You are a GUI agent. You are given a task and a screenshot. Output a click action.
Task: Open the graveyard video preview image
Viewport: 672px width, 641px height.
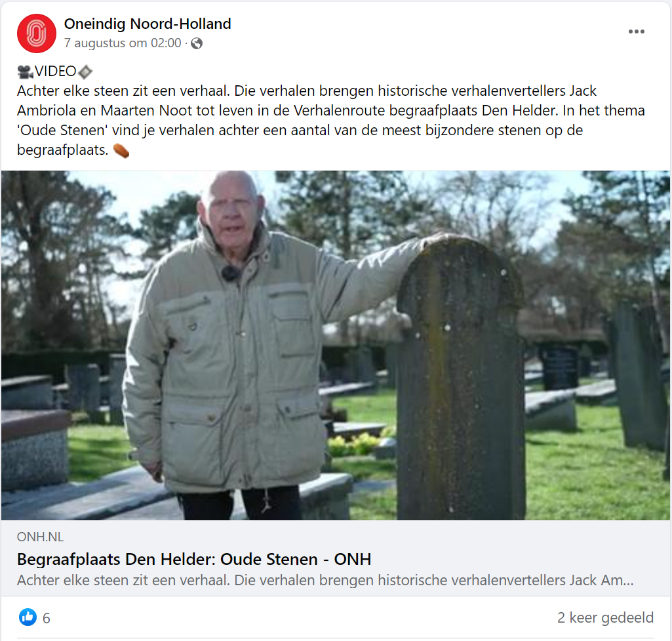[336, 346]
